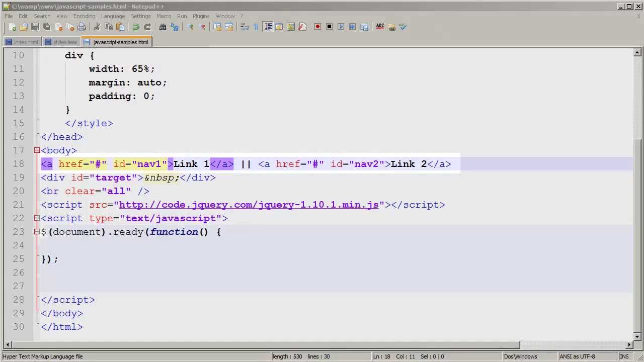Stop macro recording with black square
Image resolution: width=644 pixels, height=362 pixels.
pyautogui.click(x=330, y=27)
